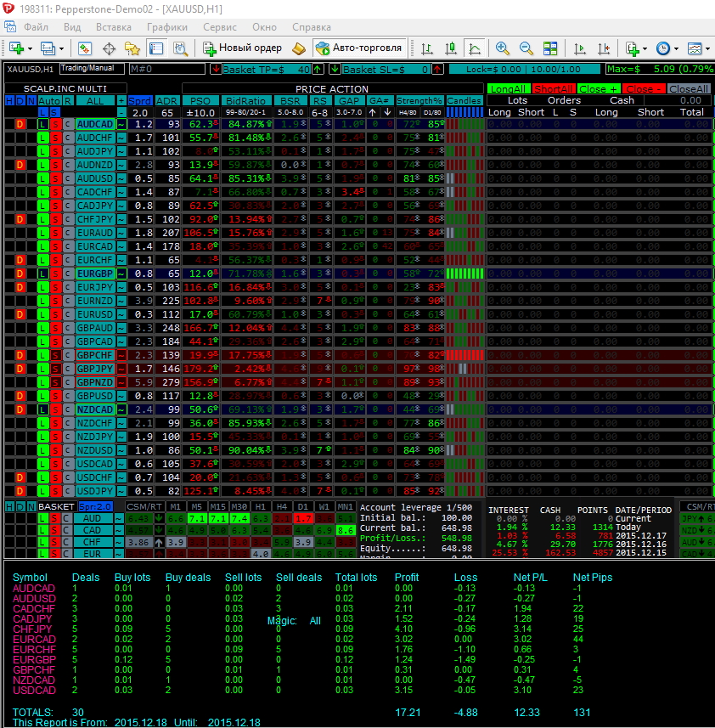Launch MetaEditor via the yellow book icon

pyautogui.click(x=299, y=48)
